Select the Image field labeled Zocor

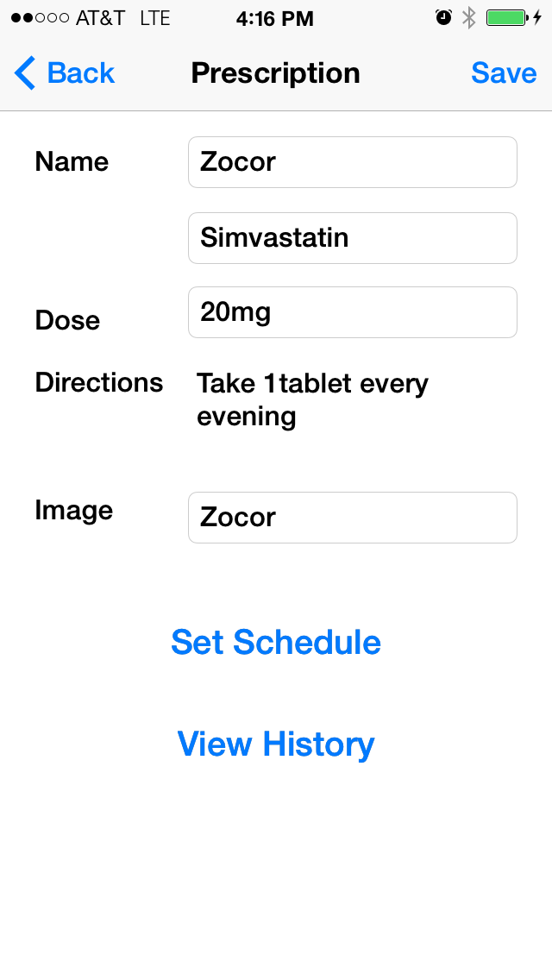pos(352,517)
